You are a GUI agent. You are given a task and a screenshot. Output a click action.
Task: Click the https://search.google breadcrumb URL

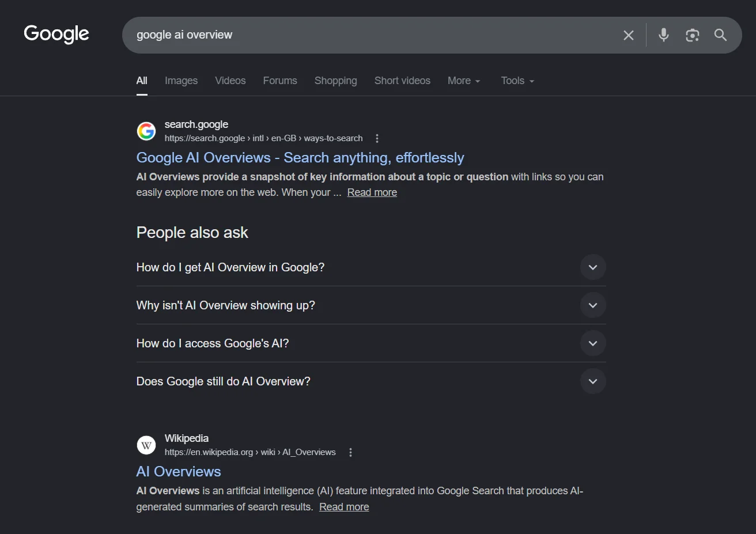(263, 138)
